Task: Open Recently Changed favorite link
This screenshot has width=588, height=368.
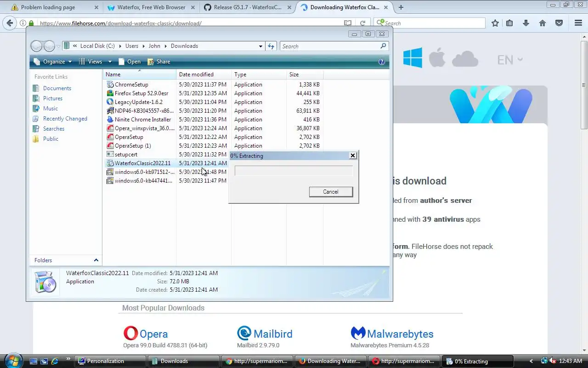Action: (65, 119)
